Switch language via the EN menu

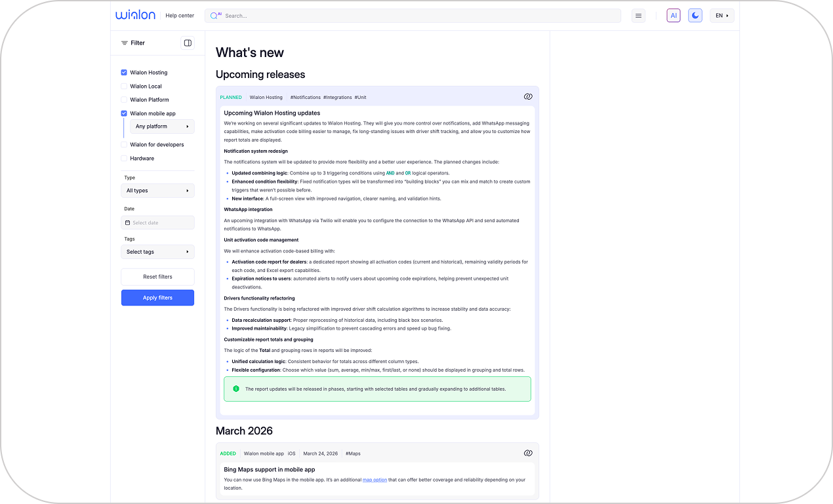point(721,15)
